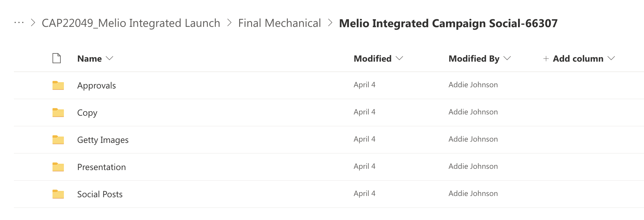The image size is (644, 220).
Task: Click the Presentation folder icon
Action: point(58,167)
